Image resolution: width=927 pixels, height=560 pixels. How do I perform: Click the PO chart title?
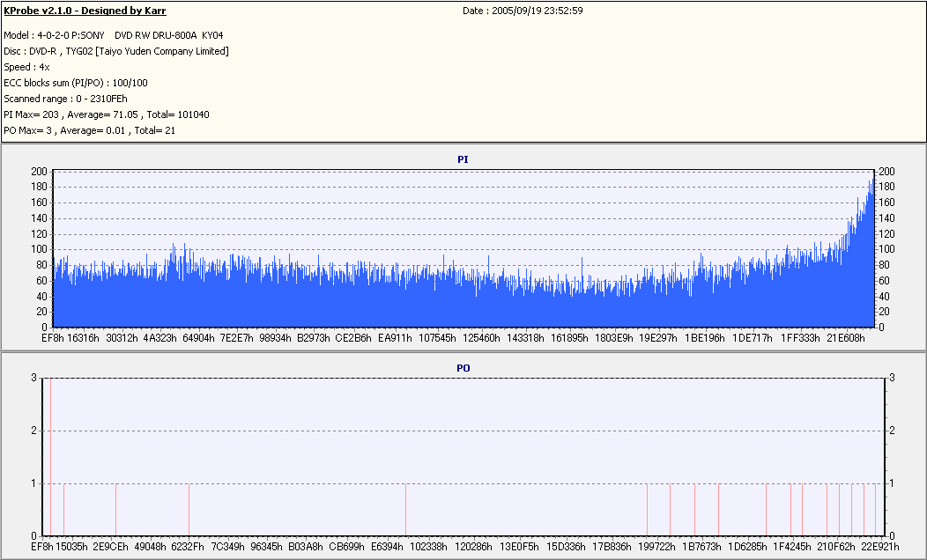tap(463, 368)
